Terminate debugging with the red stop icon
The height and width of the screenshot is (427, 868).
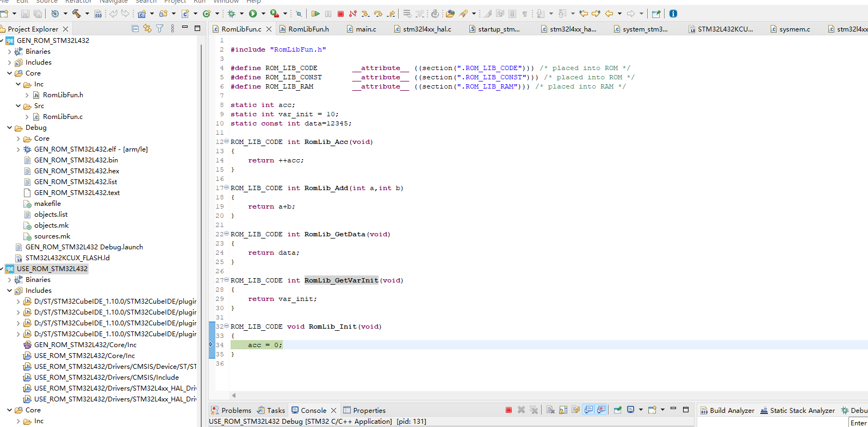[x=340, y=14]
